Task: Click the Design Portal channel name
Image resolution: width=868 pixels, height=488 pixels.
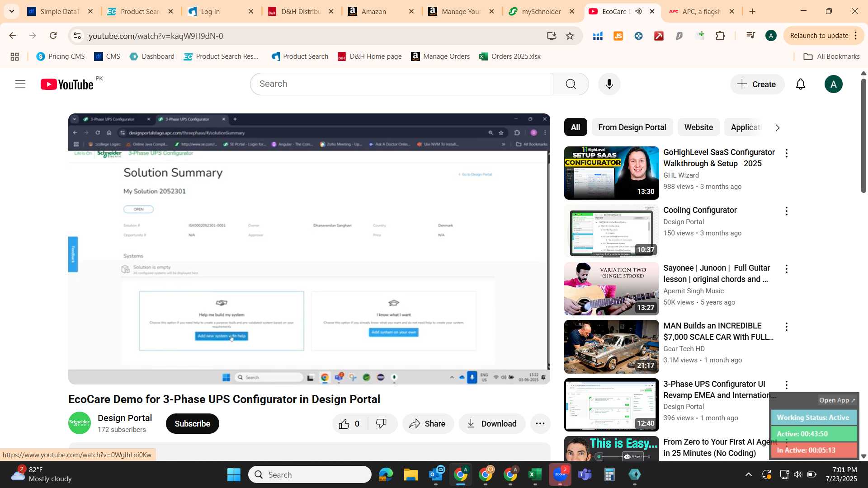Action: 125,418
